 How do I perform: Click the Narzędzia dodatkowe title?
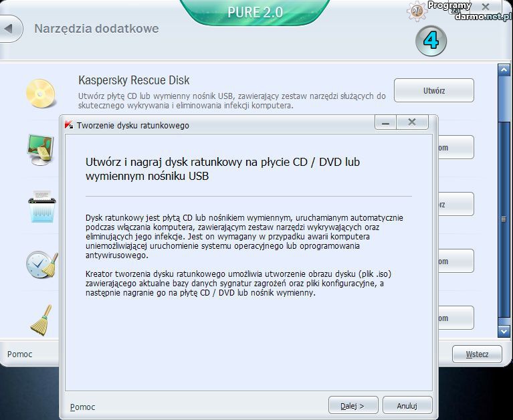tap(96, 29)
